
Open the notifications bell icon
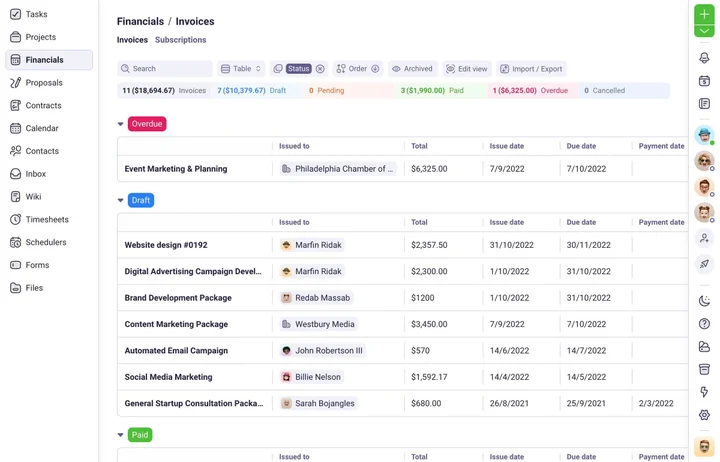tap(704, 58)
